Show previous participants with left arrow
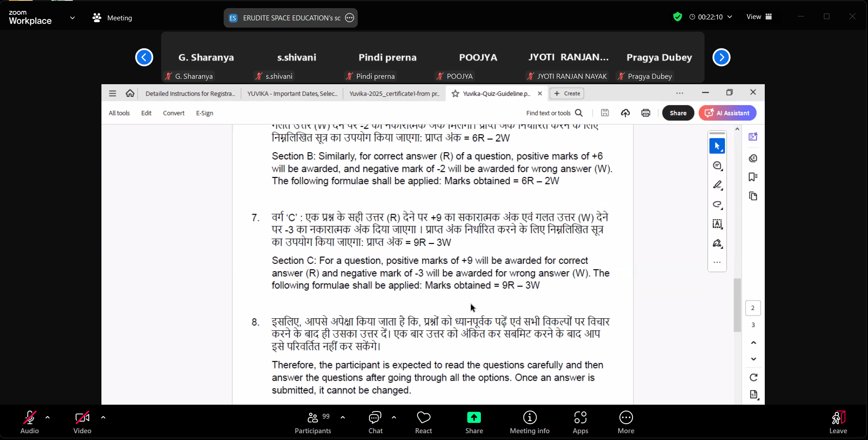868x440 pixels. coord(144,57)
